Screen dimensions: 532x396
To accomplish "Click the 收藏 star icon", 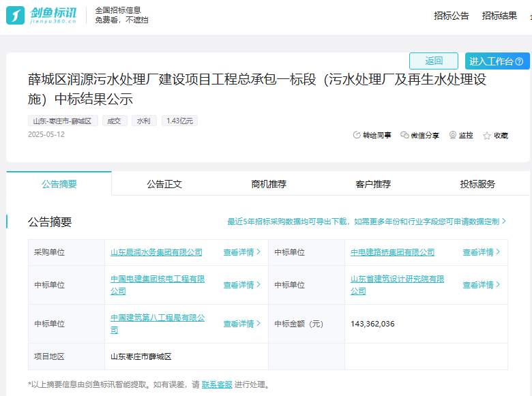I will pyautogui.click(x=487, y=136).
